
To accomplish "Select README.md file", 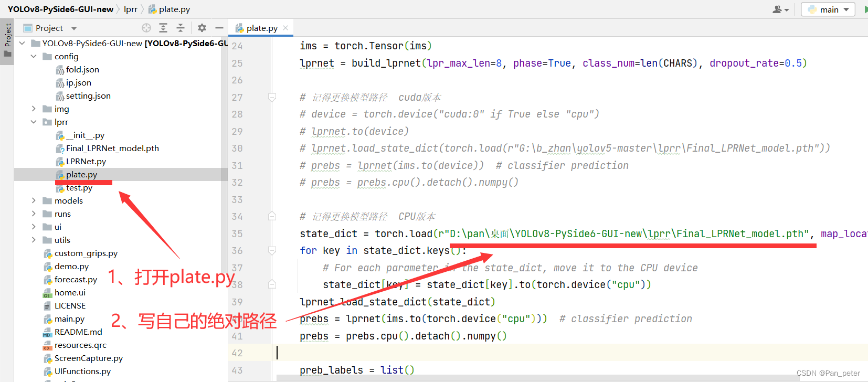I will [x=78, y=332].
